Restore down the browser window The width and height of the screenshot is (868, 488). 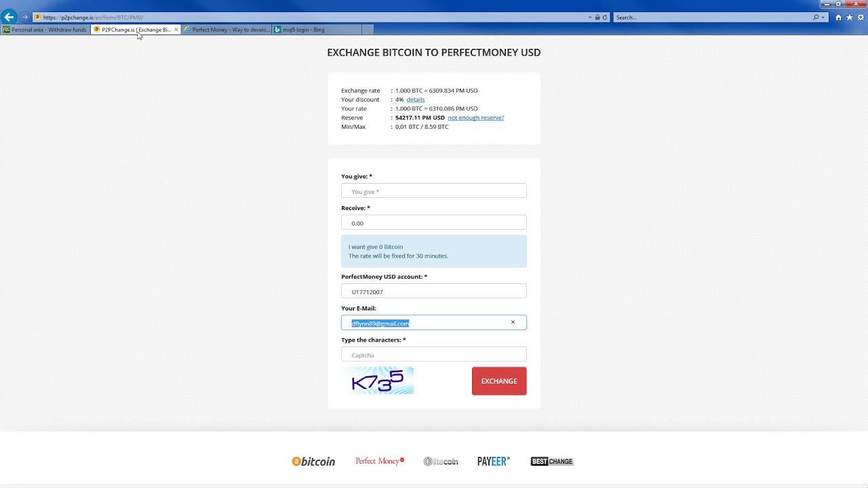[839, 4]
